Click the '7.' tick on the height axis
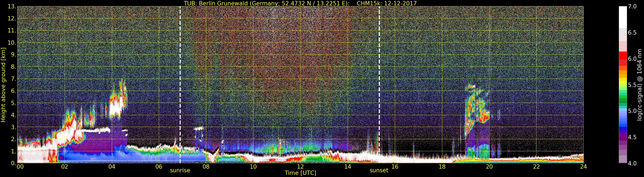 [14, 79]
